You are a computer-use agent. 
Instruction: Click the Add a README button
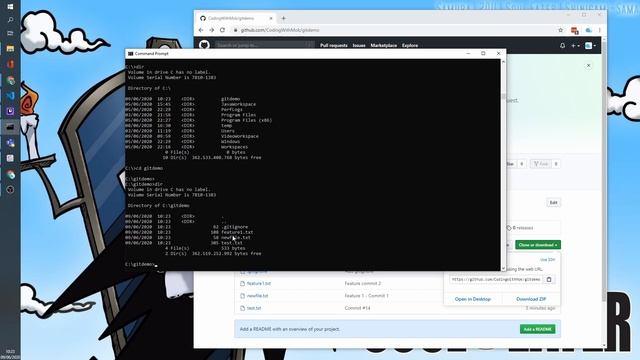538,329
